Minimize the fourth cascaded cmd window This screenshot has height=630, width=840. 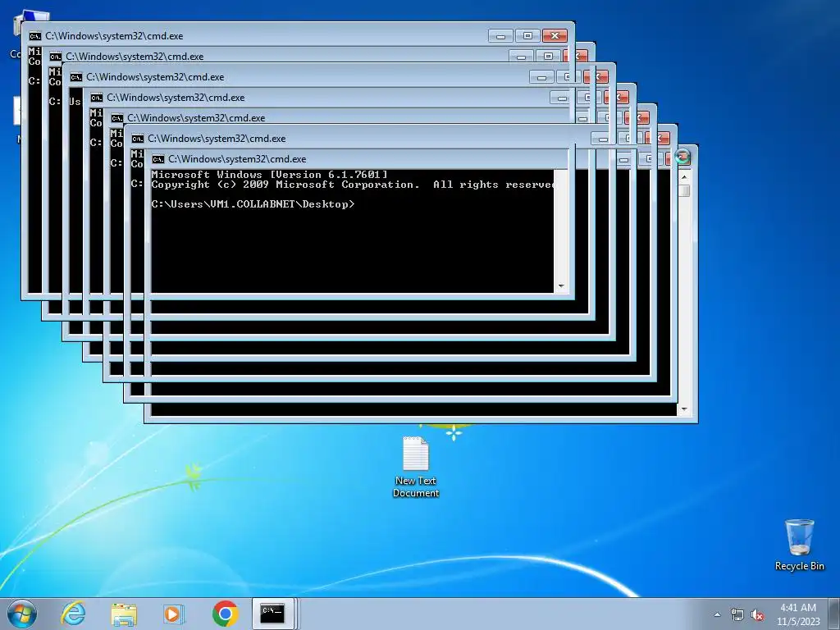(x=562, y=98)
